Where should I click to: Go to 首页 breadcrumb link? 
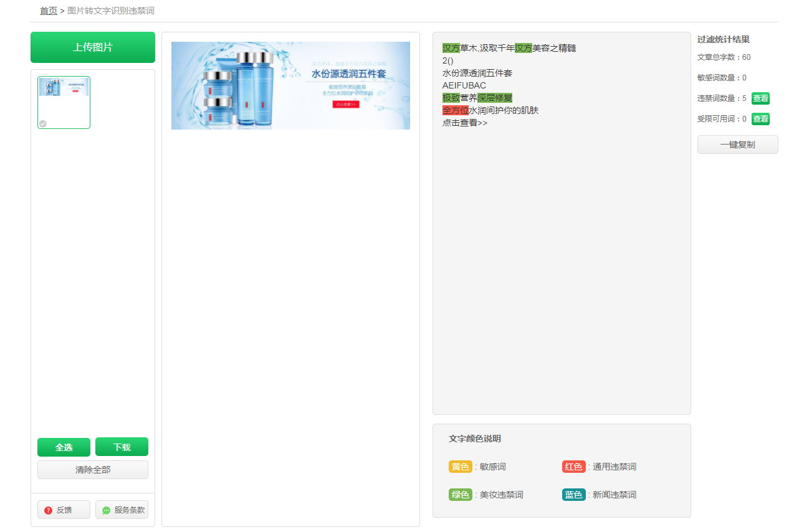[49, 11]
